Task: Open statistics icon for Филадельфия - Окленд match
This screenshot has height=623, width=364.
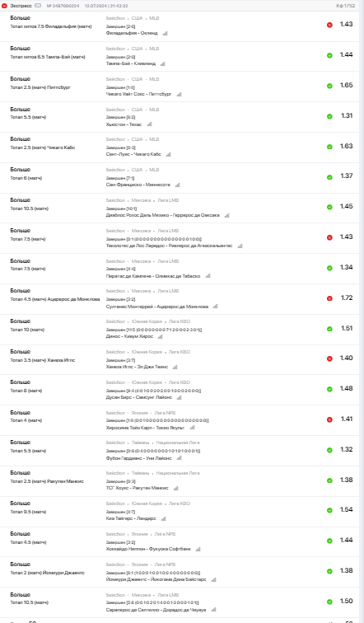Action: (166, 33)
